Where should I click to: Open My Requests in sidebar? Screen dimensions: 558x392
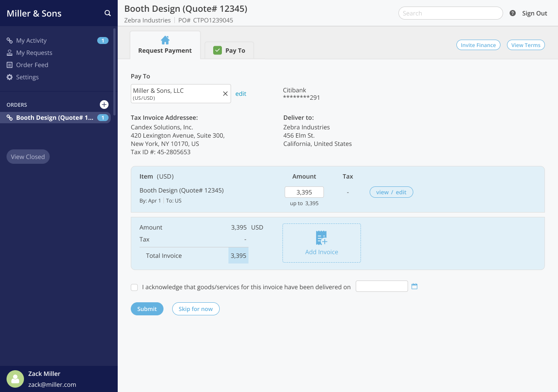click(34, 53)
